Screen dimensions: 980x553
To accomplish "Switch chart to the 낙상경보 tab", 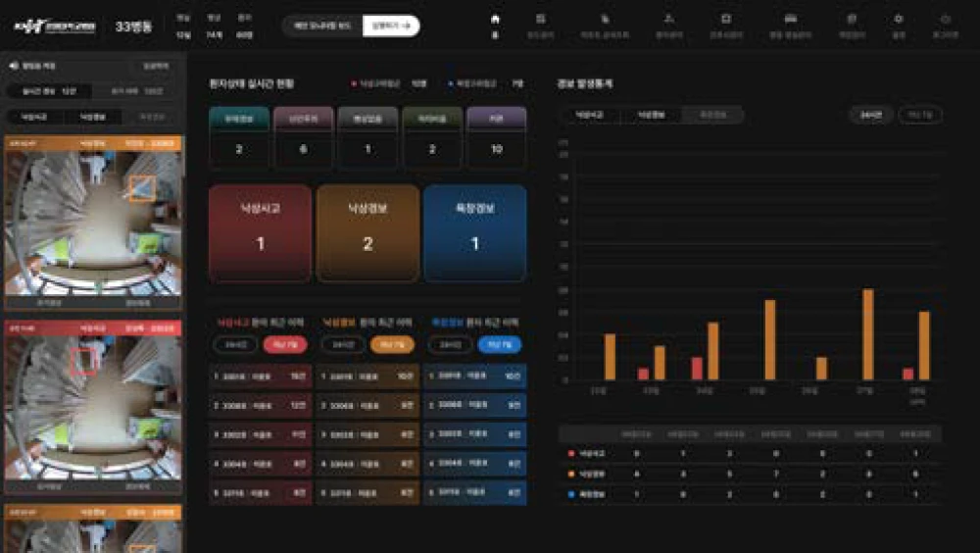I will 652,115.
